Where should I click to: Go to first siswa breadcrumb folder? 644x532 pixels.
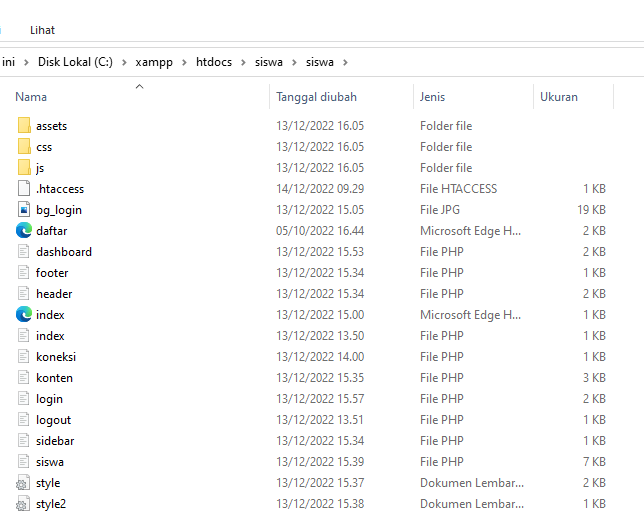point(269,62)
